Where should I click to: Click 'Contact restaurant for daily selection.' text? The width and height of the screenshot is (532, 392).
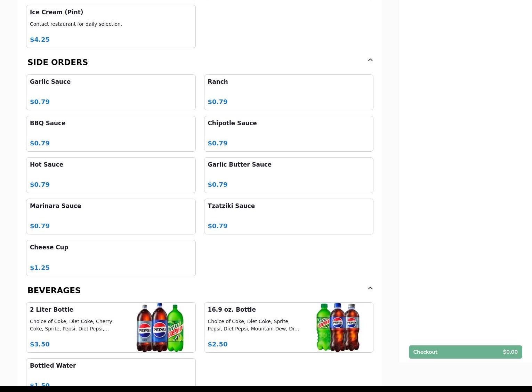(76, 24)
